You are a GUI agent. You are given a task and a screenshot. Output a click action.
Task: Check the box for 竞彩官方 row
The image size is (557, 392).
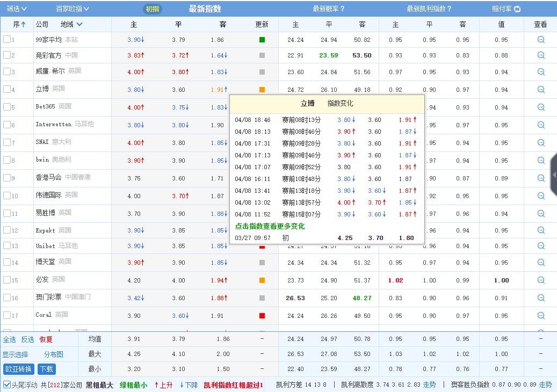click(7, 55)
